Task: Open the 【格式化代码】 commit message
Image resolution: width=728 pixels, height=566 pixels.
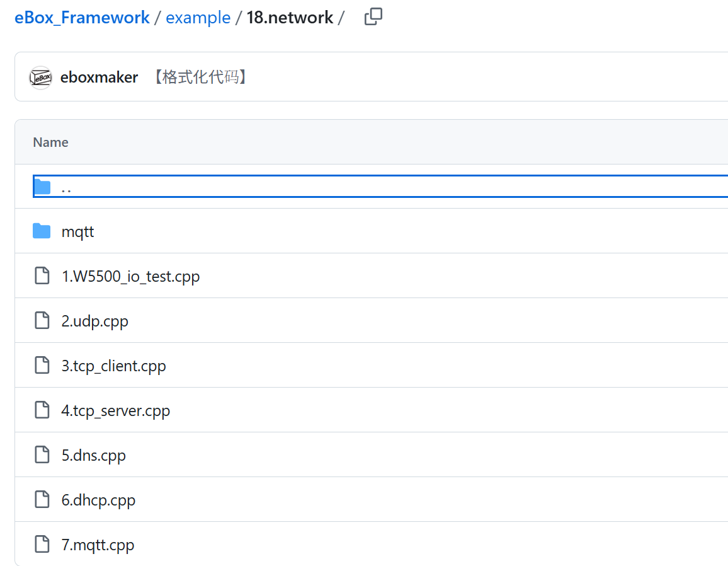Action: [200, 78]
